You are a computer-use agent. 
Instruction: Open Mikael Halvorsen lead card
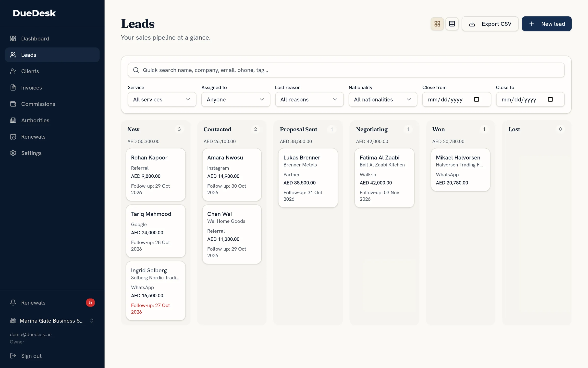coord(460,170)
